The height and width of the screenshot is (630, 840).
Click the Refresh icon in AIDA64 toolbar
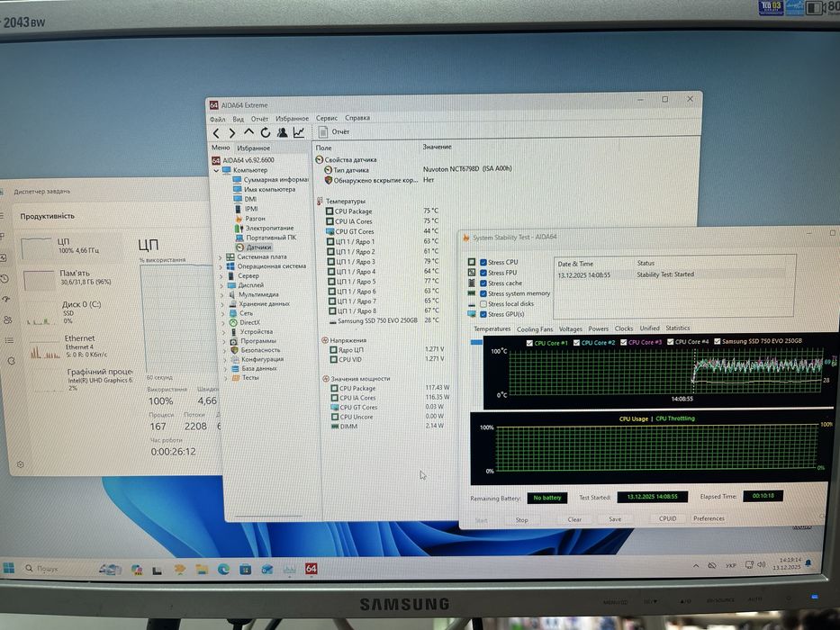pyautogui.click(x=266, y=132)
